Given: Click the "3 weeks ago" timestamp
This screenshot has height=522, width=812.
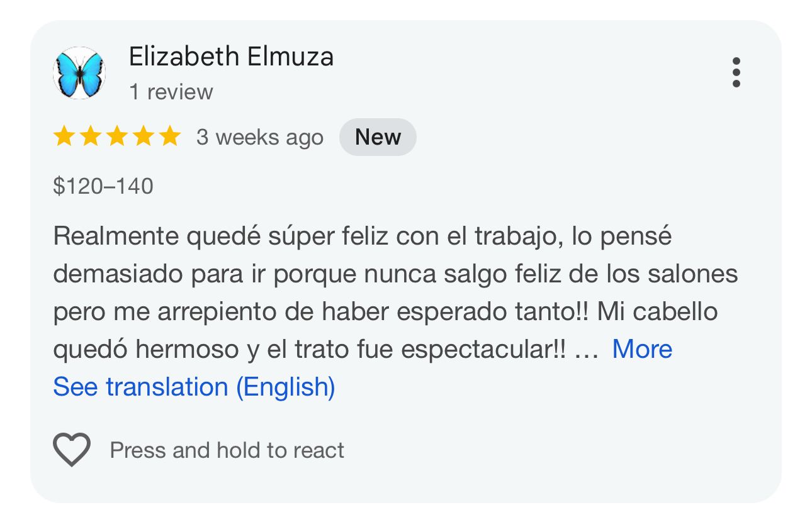Looking at the screenshot, I should [x=259, y=137].
